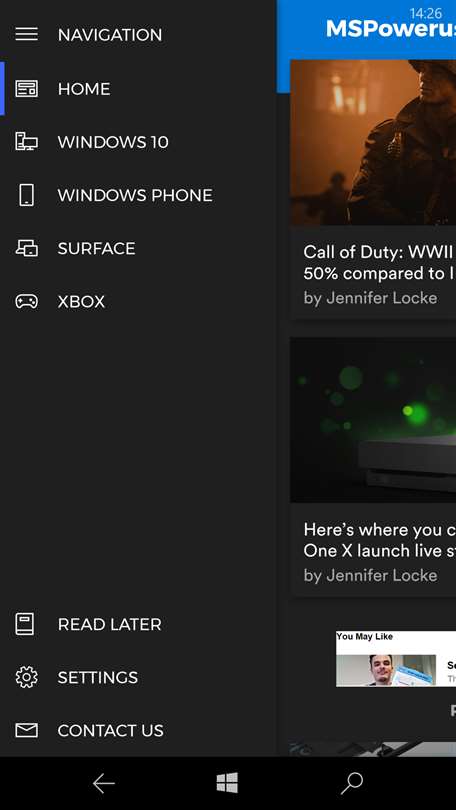Tap the Back arrow in system bar
The width and height of the screenshot is (456, 810).
103,784
